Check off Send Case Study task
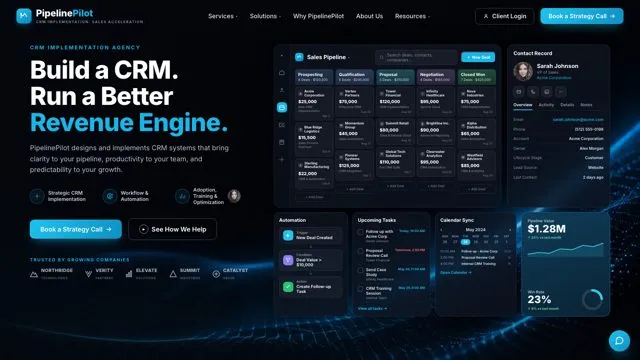 [360, 270]
